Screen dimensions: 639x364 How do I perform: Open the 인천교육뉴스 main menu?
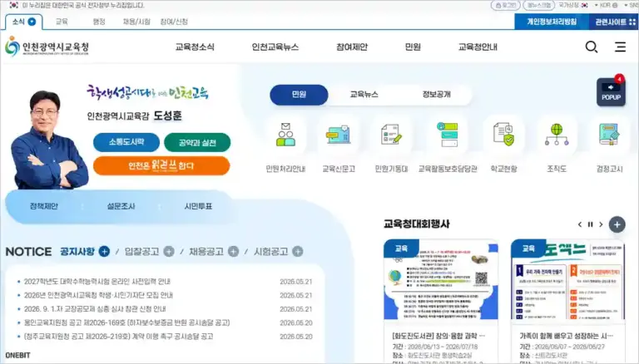tap(275, 47)
